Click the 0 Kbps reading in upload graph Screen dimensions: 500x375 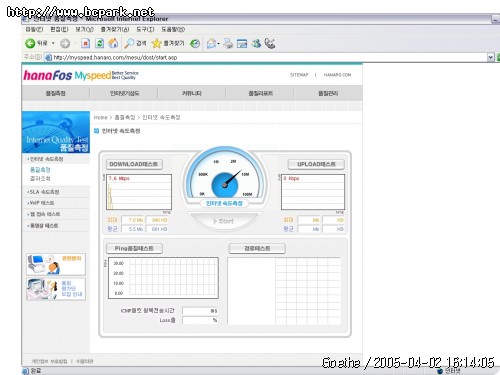291,179
